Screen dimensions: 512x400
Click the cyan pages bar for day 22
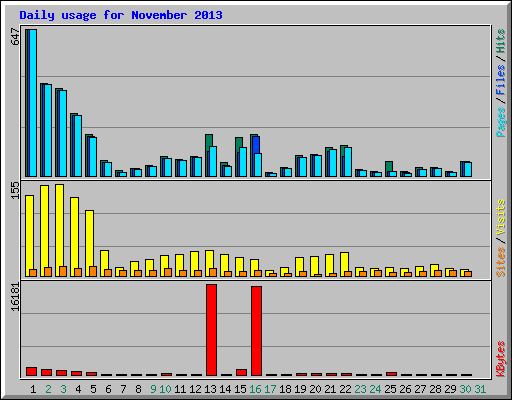point(348,162)
